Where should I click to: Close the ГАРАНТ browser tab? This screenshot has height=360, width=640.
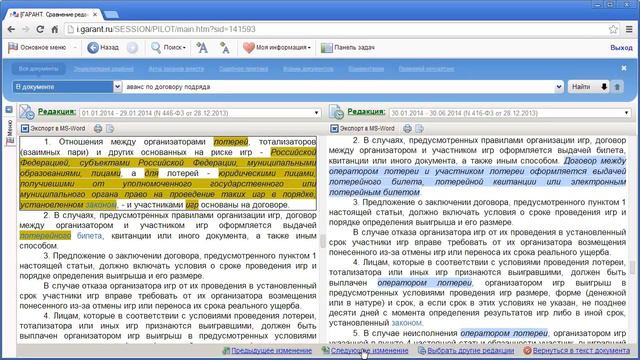coord(95,14)
